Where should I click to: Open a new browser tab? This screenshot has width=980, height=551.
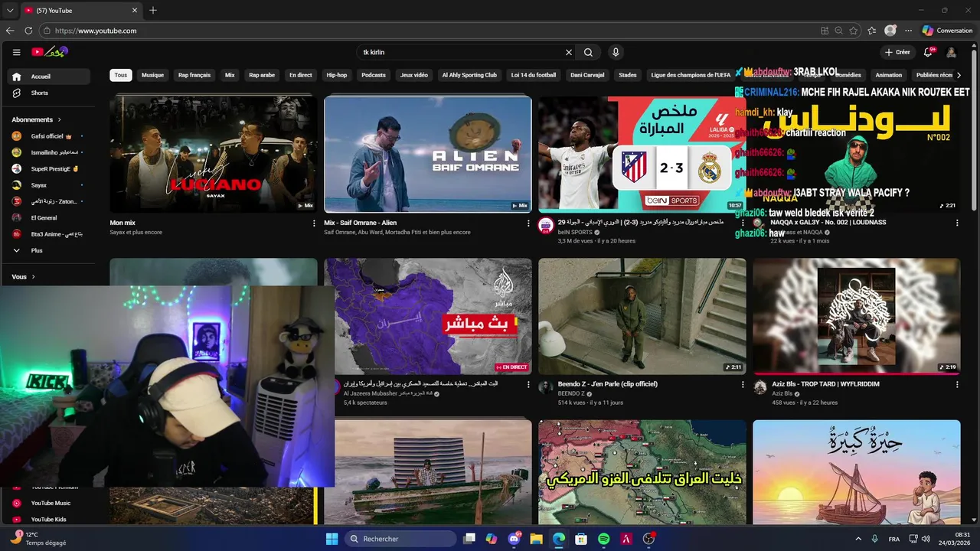click(x=153, y=10)
